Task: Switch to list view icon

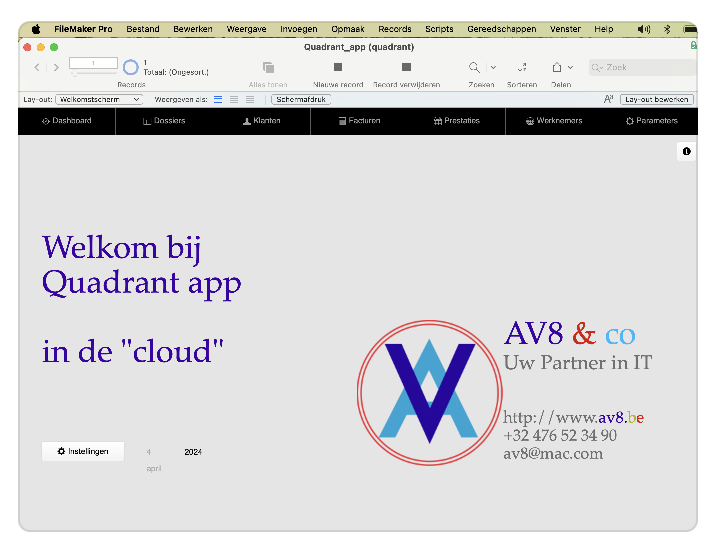Action: [234, 99]
